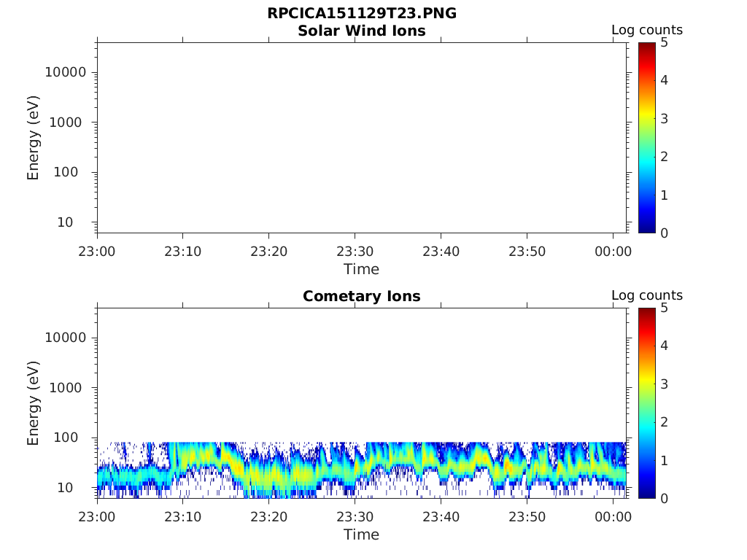The image size is (747, 560).
Task: Click value 2 on upper colorbar scale
Action: point(664,157)
